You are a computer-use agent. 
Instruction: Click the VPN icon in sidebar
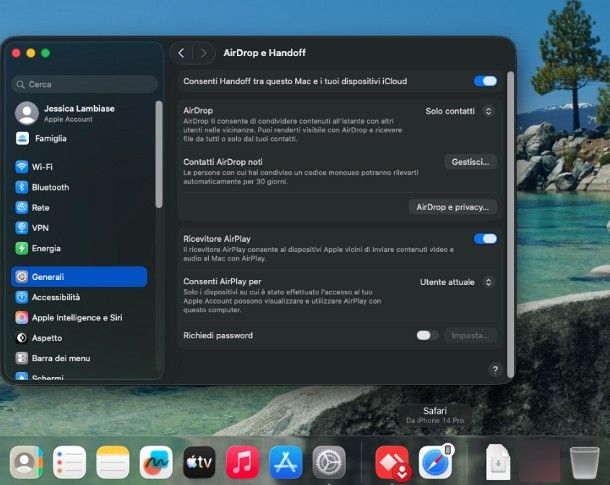coord(22,228)
